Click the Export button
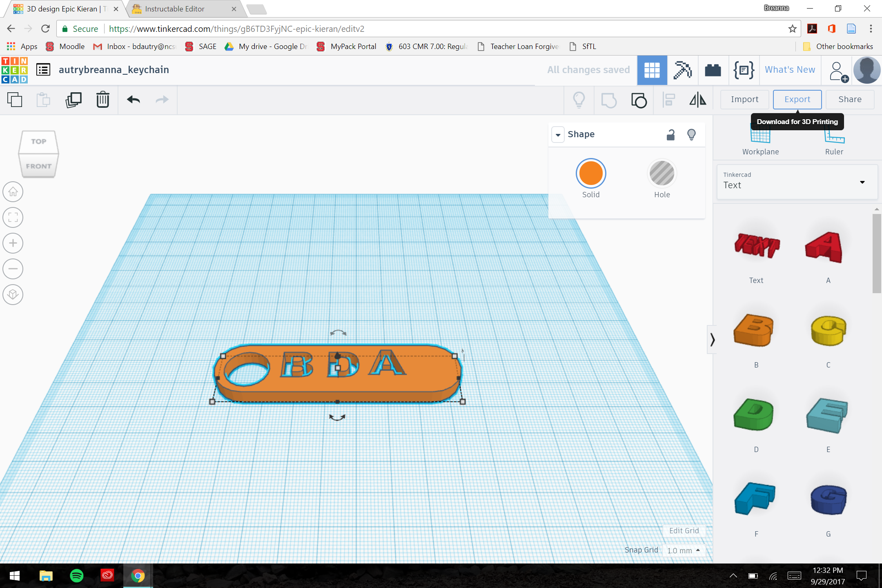 click(x=797, y=99)
